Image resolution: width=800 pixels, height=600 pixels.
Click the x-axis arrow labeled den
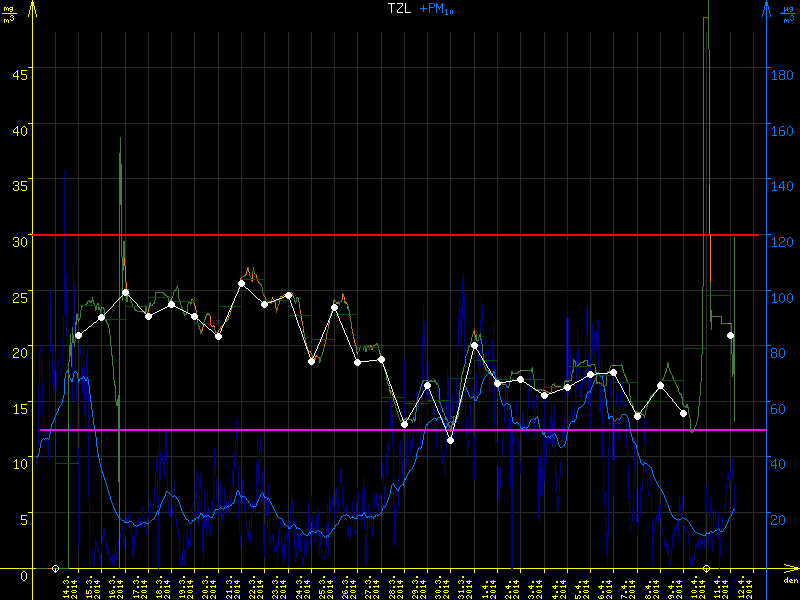click(x=790, y=571)
